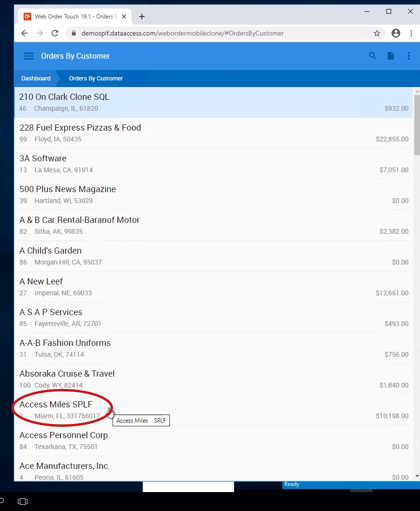Go to Dashboard breadcrumb

[36, 79]
